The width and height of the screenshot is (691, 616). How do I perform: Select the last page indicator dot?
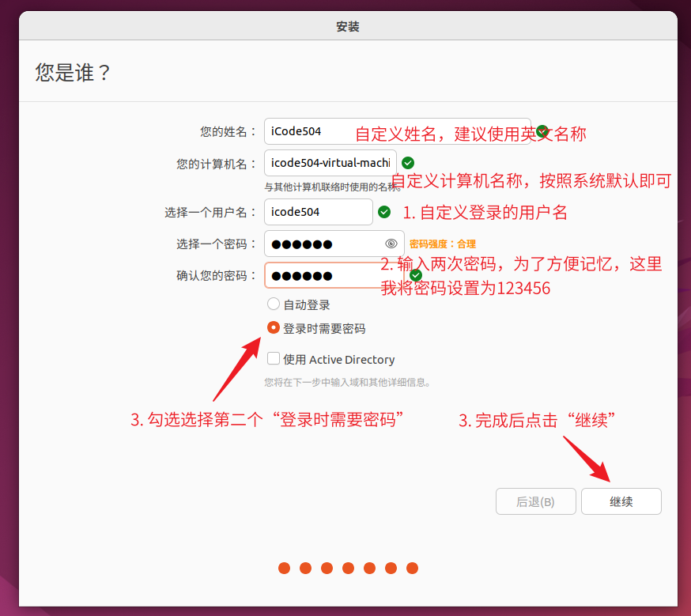tap(412, 568)
